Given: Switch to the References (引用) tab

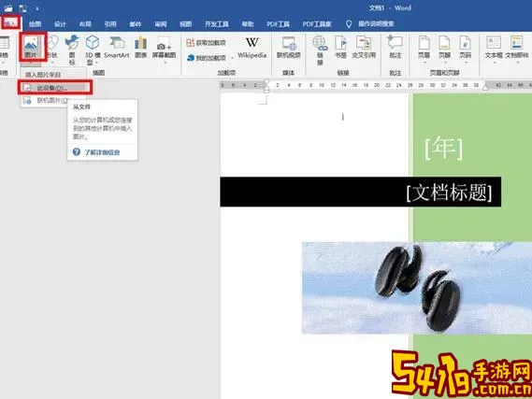Looking at the screenshot, I should pos(110,24).
